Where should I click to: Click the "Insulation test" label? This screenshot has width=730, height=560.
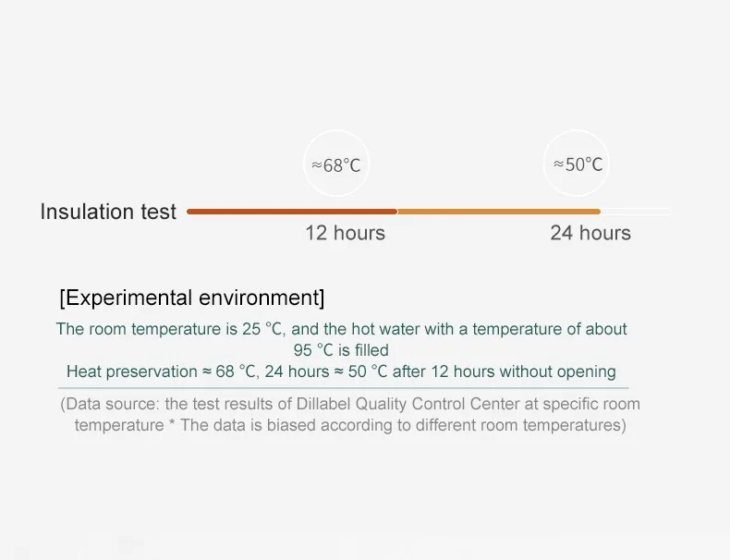[108, 212]
